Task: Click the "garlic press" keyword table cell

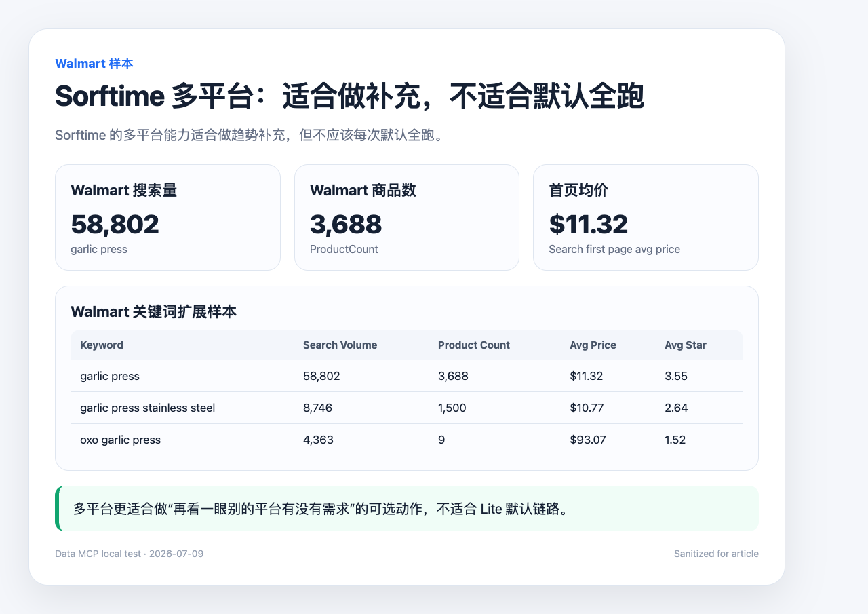Action: [x=110, y=376]
